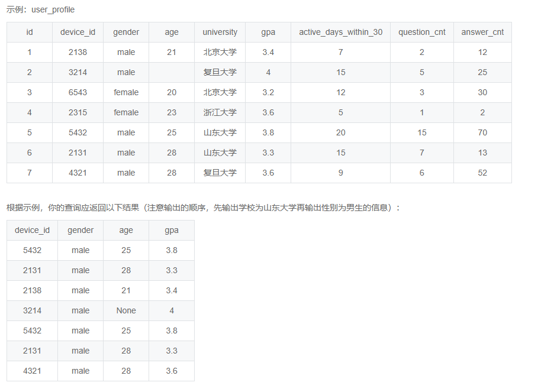Click the answer_cnt value '30'

click(482, 92)
